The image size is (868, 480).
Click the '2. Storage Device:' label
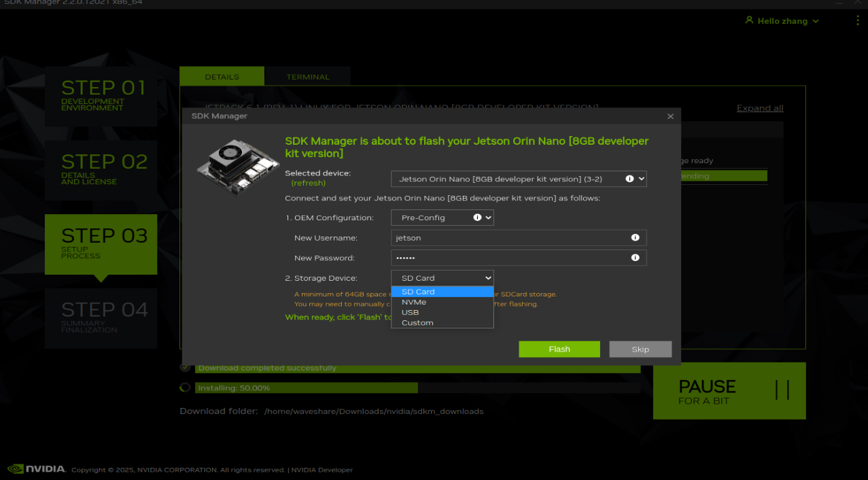pos(321,278)
